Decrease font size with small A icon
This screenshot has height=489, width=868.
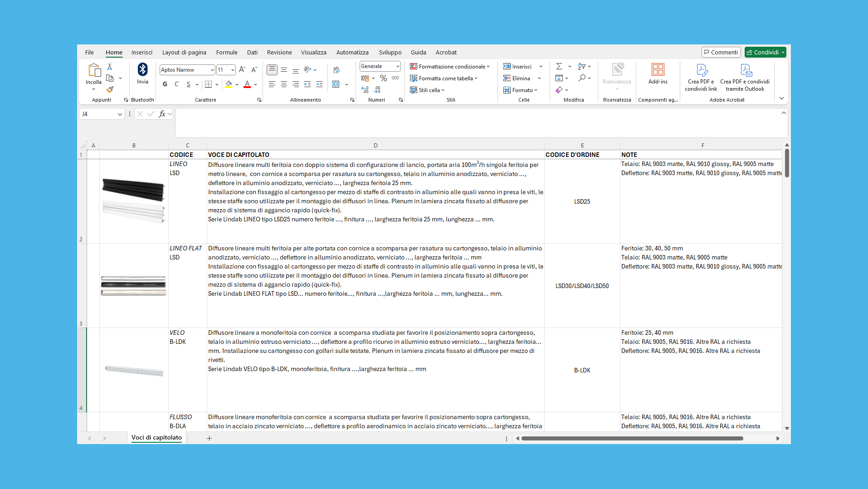tap(254, 70)
